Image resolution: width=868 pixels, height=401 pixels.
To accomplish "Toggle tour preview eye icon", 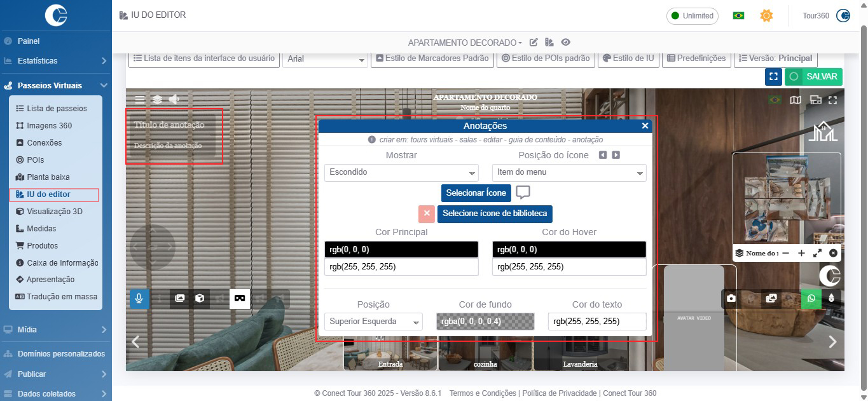I will [x=565, y=43].
